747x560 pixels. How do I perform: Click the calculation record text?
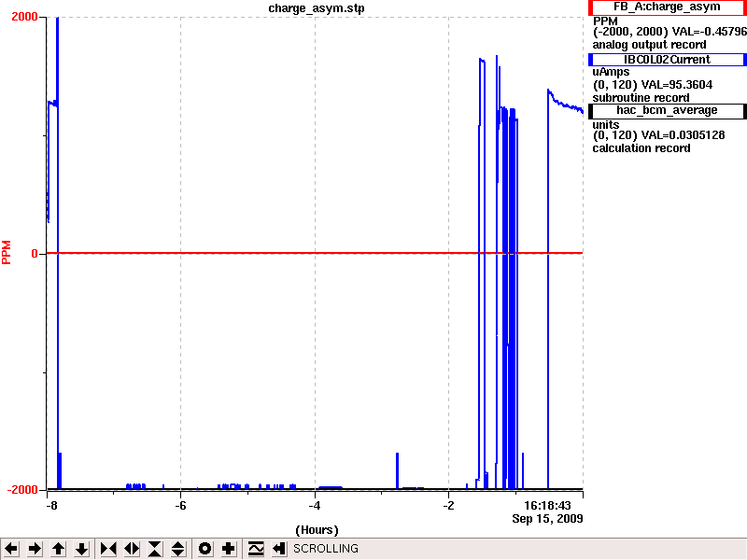641,148
